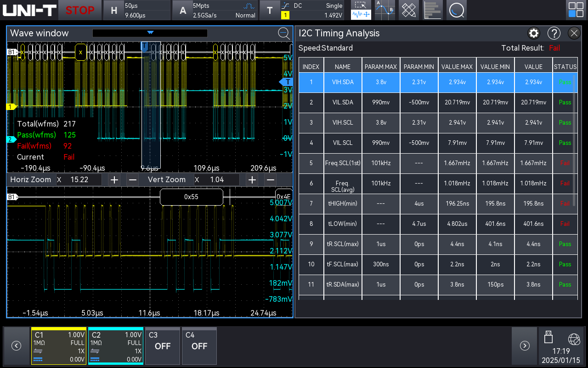Screen dimensions: 588x368
Task: Select the tR.SDA(max) row name
Action: point(343,285)
